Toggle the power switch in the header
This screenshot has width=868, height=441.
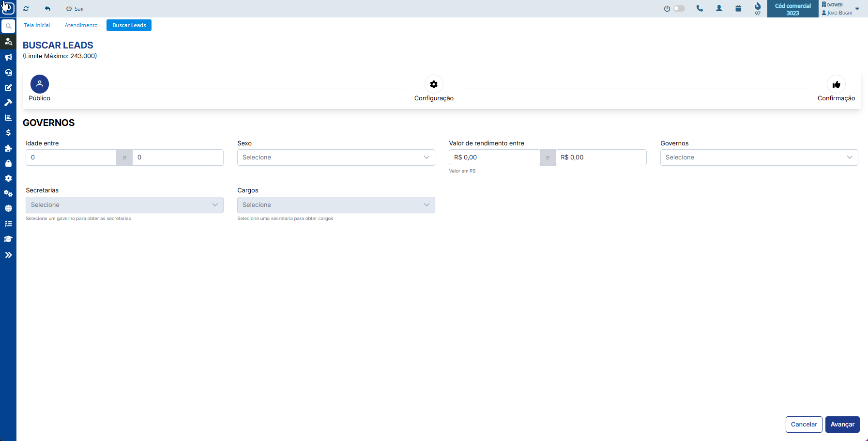(679, 9)
